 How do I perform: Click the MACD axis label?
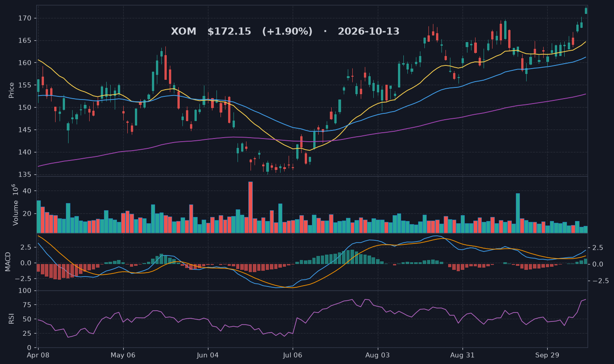tap(8, 262)
